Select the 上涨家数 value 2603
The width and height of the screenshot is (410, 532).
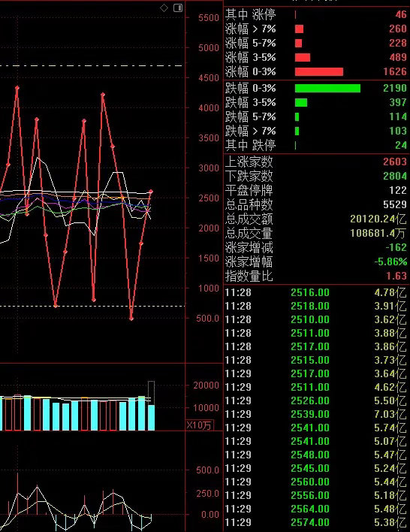[395, 162]
